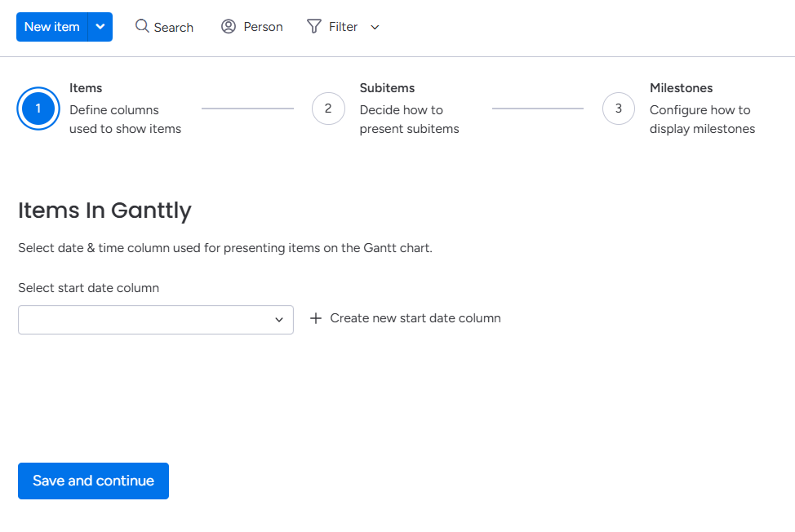795x532 pixels.
Task: Click the Items step title
Action: [86, 88]
